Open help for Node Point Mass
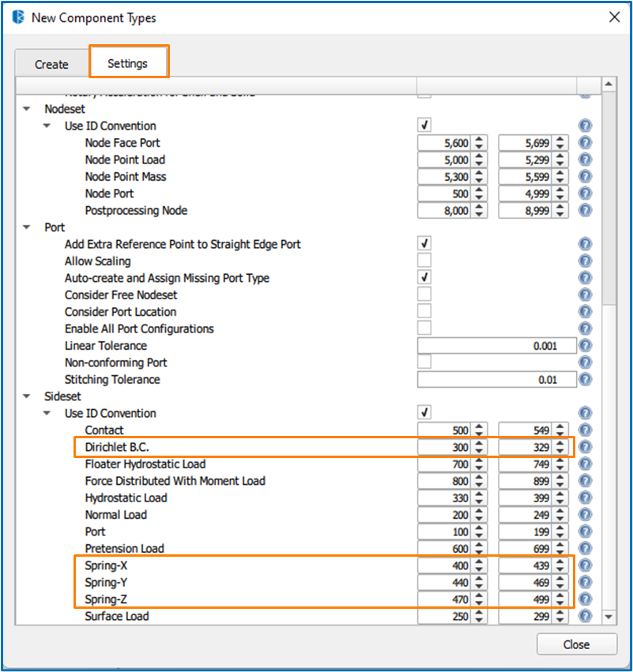Image resolution: width=633 pixels, height=672 pixels. coord(585,177)
